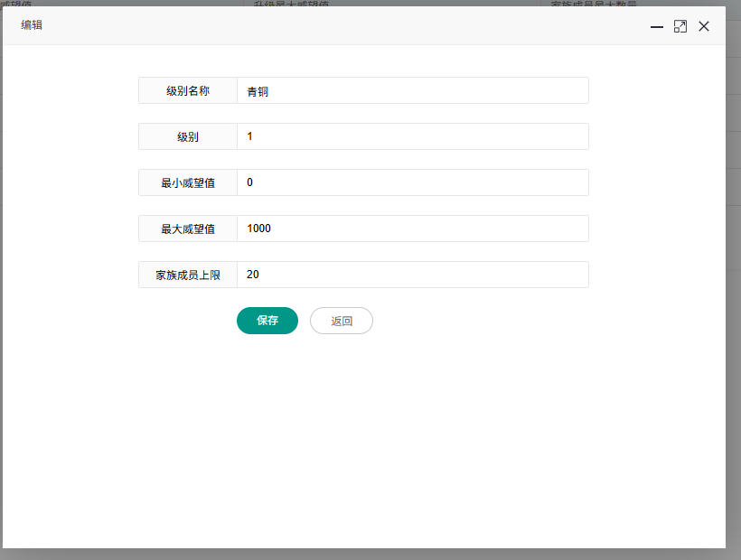741x560 pixels.
Task: Click the dimmed overlay below the dialog
Action: [361, 554]
